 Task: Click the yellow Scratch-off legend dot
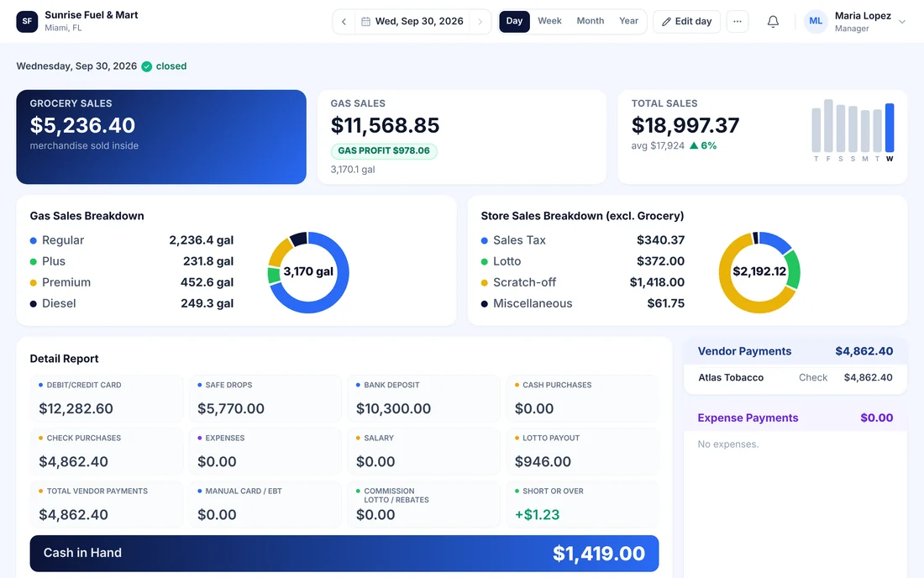pos(485,283)
